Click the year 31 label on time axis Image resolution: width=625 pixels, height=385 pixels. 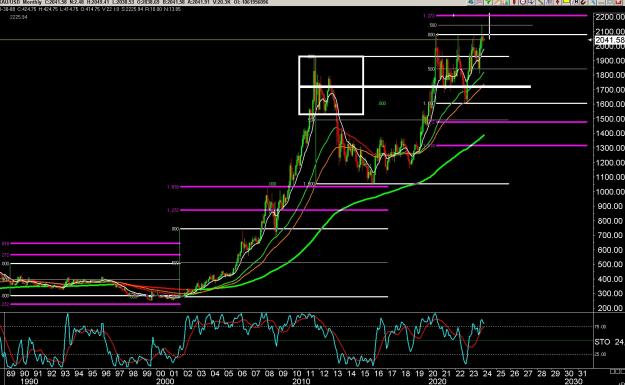582,374
